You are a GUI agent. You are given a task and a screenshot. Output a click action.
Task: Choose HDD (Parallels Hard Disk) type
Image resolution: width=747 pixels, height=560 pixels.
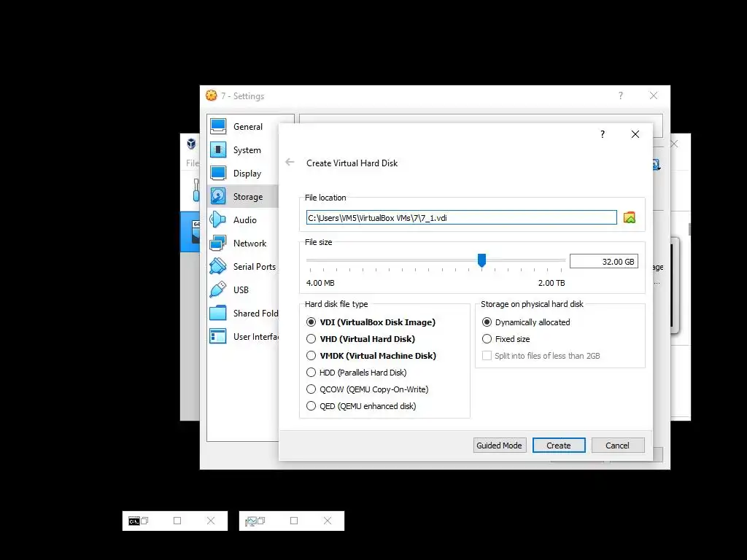(356, 373)
